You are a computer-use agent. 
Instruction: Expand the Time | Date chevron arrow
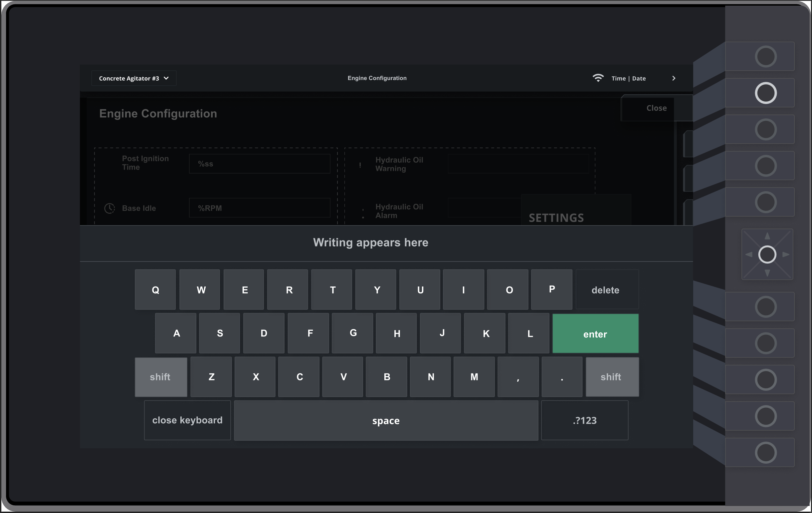tap(674, 78)
